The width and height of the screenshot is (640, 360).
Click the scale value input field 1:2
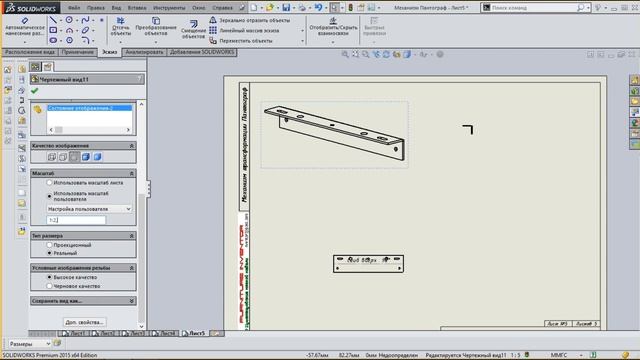tap(76, 220)
